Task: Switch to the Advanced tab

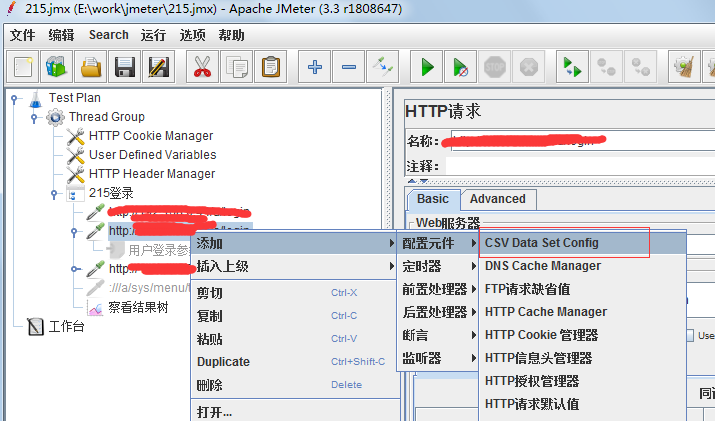Action: pyautogui.click(x=497, y=199)
